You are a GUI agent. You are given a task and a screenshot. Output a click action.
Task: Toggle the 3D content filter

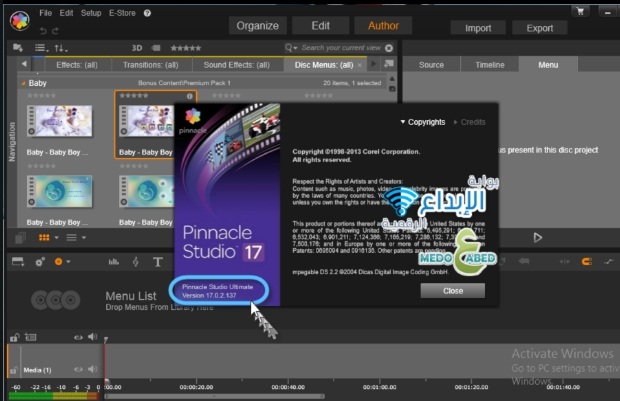point(137,48)
